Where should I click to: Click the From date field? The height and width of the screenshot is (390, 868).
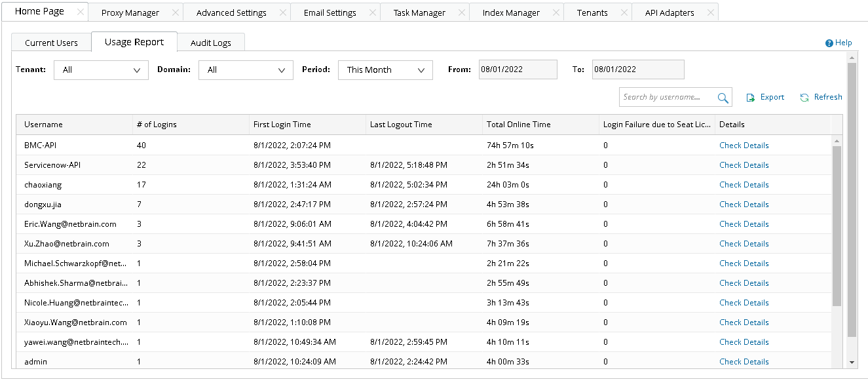pos(518,69)
